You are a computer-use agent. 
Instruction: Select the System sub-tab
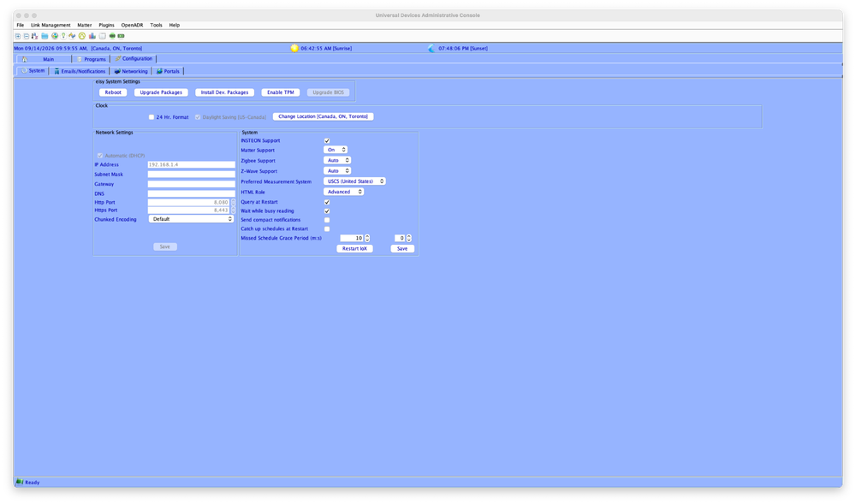(x=33, y=71)
